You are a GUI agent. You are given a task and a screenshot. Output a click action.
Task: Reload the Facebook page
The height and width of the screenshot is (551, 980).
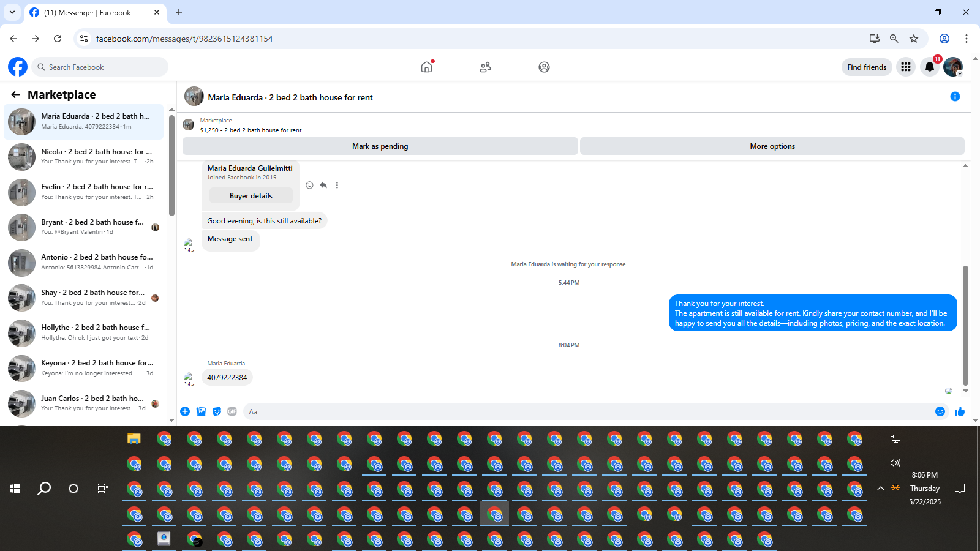(58, 39)
